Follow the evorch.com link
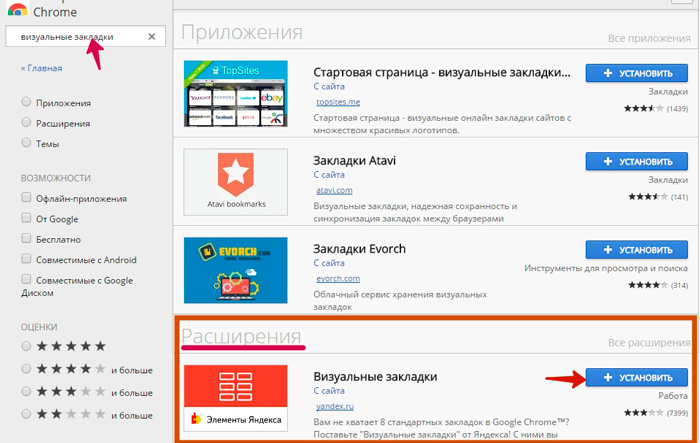 pyautogui.click(x=338, y=279)
